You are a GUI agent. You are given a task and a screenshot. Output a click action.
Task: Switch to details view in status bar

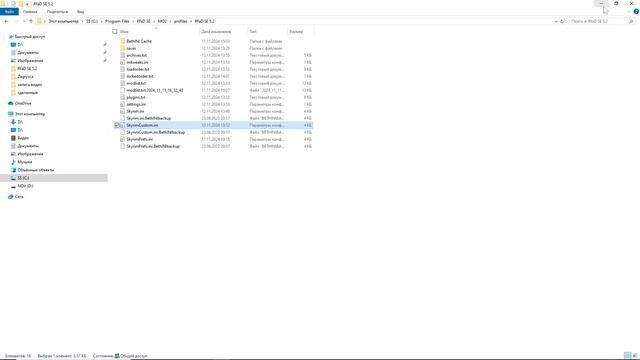coord(627,356)
